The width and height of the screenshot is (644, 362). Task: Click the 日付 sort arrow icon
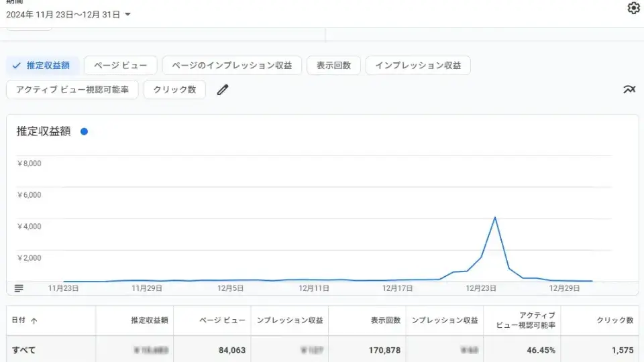pyautogui.click(x=34, y=320)
